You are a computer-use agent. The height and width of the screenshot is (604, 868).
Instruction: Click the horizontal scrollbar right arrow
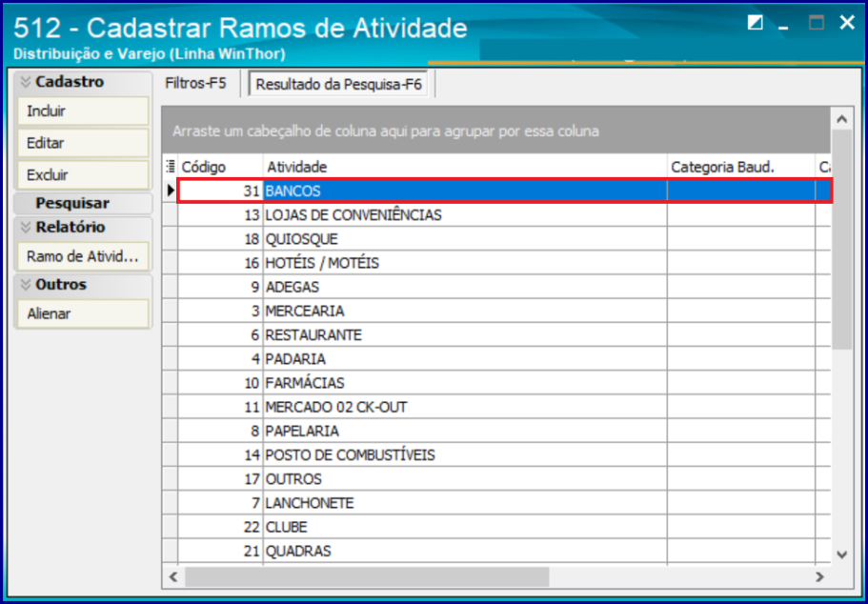[819, 577]
